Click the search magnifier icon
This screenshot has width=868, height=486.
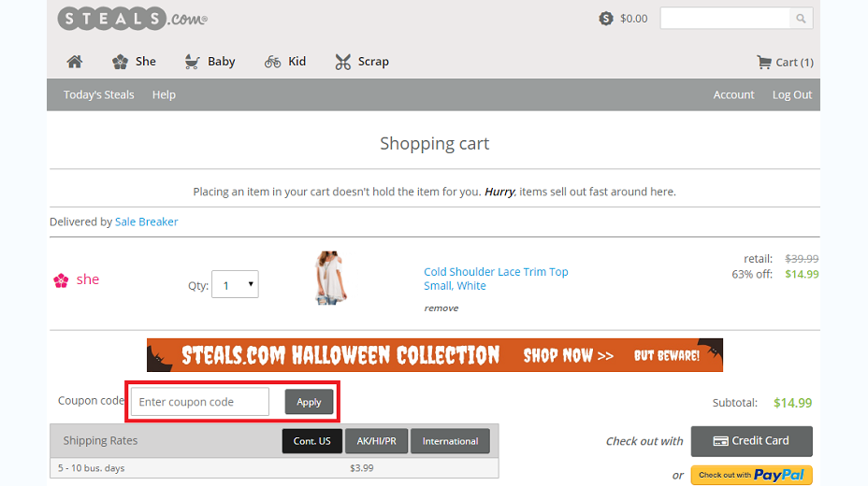tap(801, 19)
